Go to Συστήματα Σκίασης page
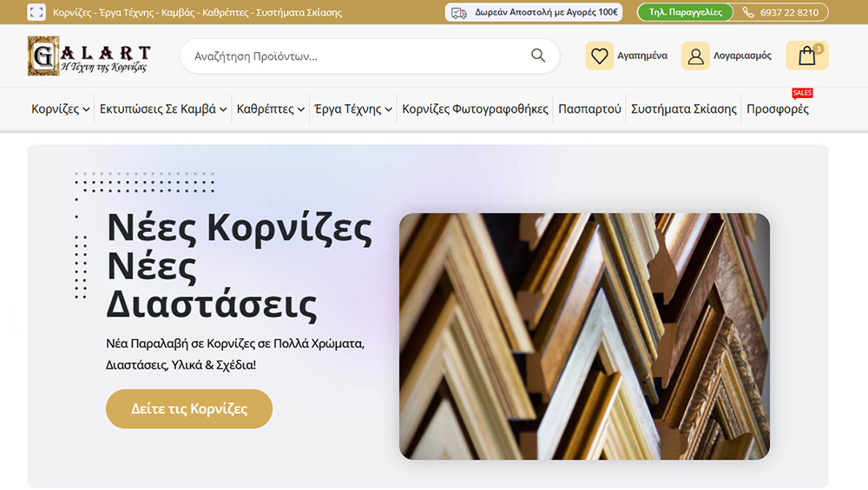This screenshot has width=868, height=490. click(683, 109)
